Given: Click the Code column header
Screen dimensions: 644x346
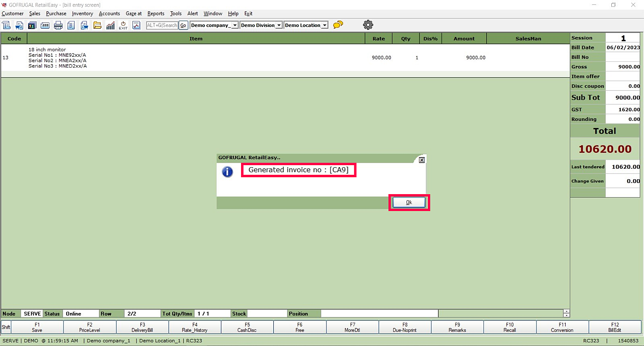Looking at the screenshot, I should [14, 39].
